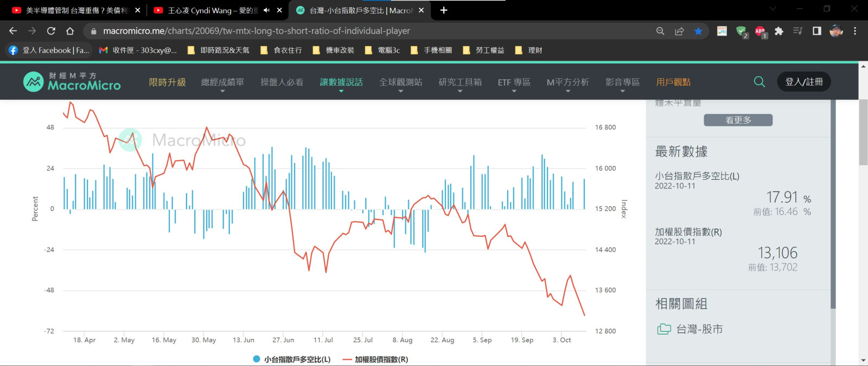Open the 用戶觀點 menu item
The height and width of the screenshot is (366, 868).
click(673, 82)
